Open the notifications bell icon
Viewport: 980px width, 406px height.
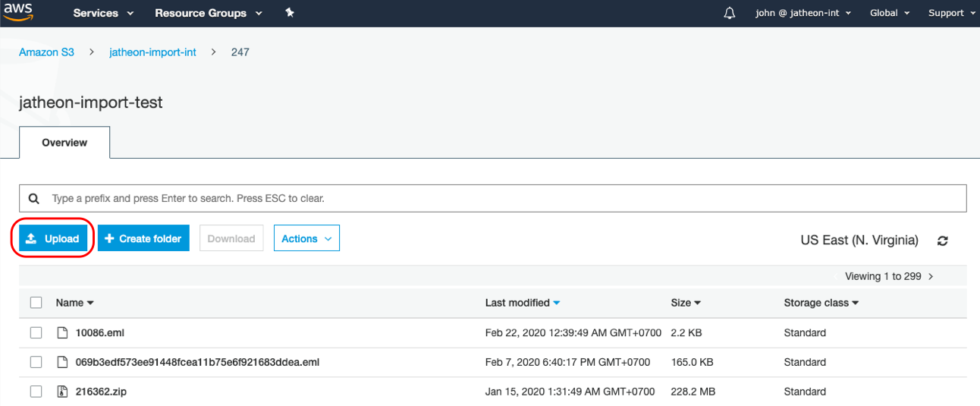pos(730,13)
